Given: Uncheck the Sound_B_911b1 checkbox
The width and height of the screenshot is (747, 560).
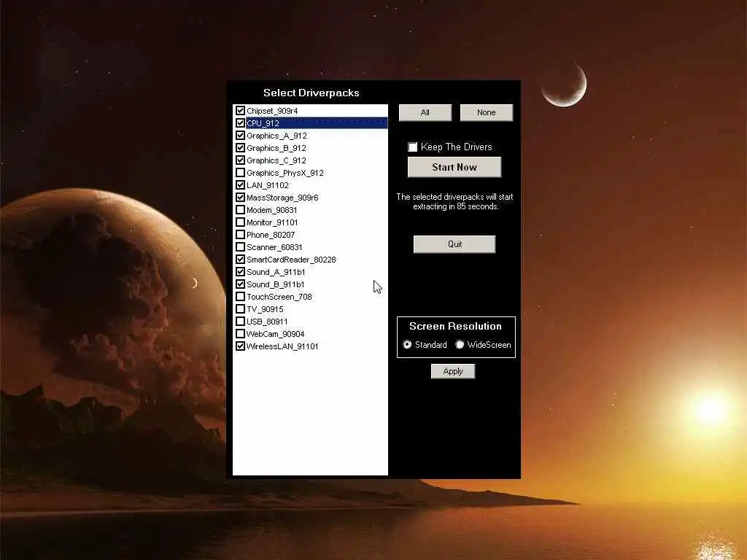Looking at the screenshot, I should [240, 284].
